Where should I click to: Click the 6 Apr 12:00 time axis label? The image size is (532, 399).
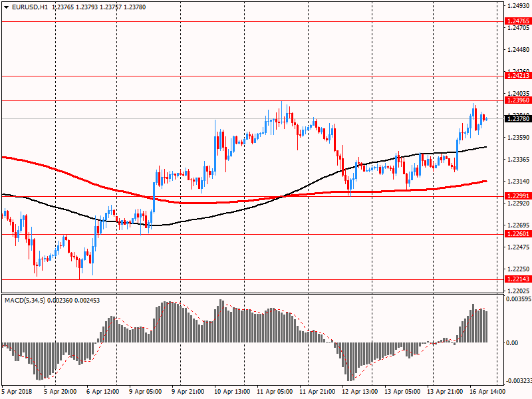(x=103, y=392)
